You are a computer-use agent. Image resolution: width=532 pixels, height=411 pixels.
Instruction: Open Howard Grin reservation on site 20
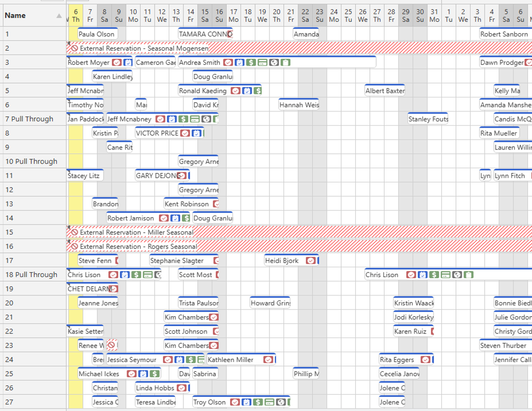[270, 303]
